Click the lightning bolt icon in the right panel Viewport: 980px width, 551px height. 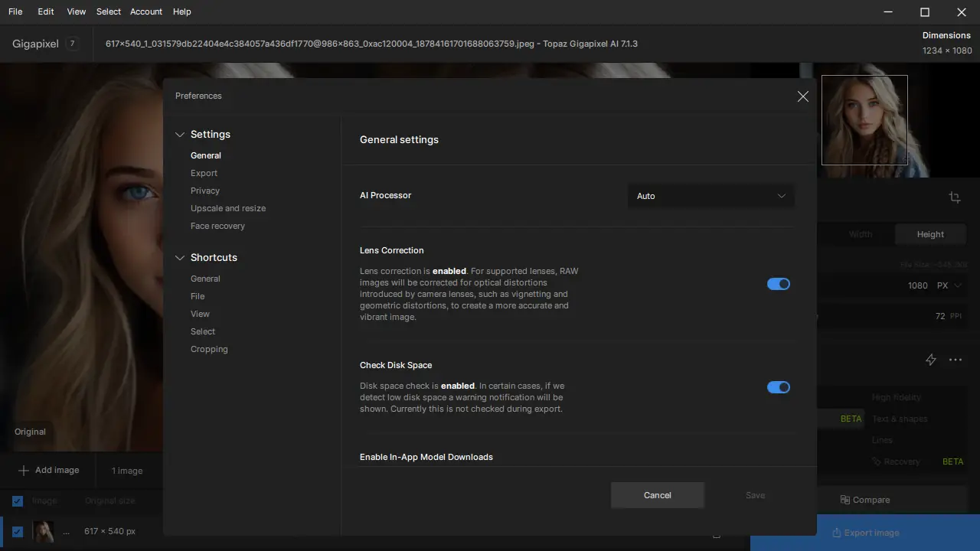pos(931,359)
